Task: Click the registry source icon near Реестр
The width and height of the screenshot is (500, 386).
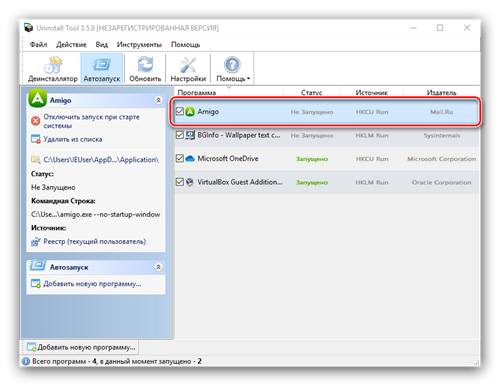Action: (36, 242)
